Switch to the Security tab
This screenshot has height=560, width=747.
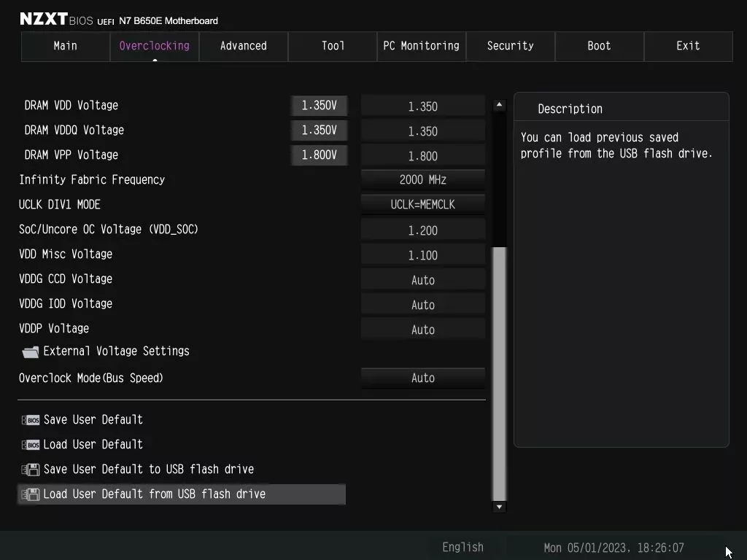[510, 46]
